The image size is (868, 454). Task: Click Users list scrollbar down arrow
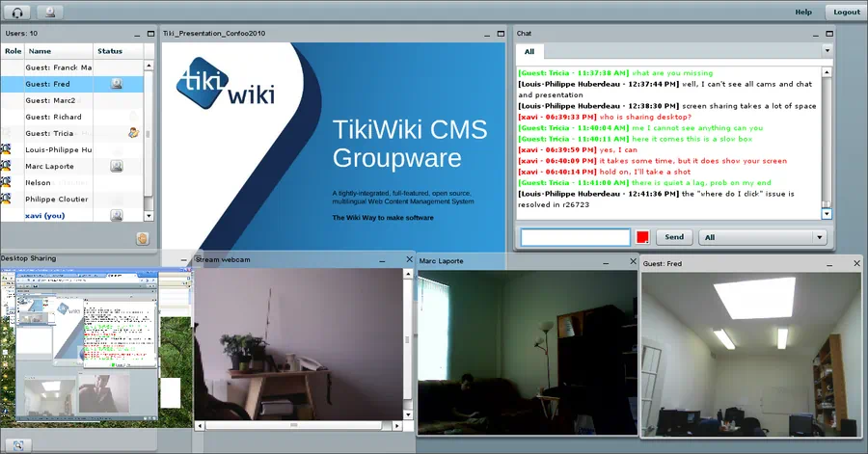click(x=149, y=216)
